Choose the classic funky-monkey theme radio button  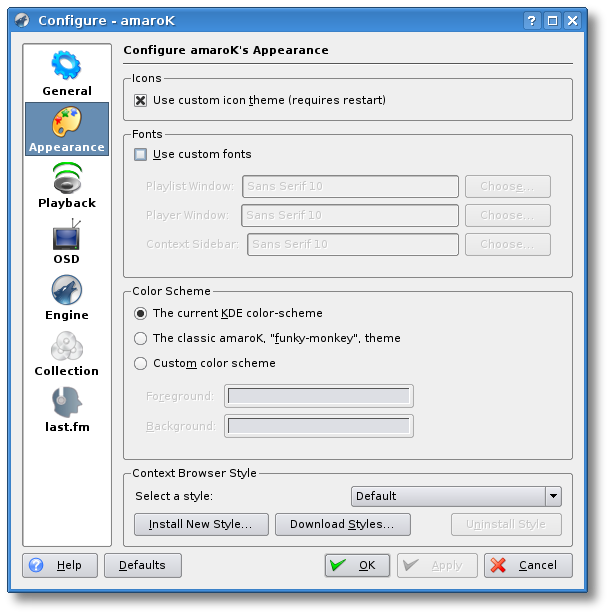coord(141,338)
